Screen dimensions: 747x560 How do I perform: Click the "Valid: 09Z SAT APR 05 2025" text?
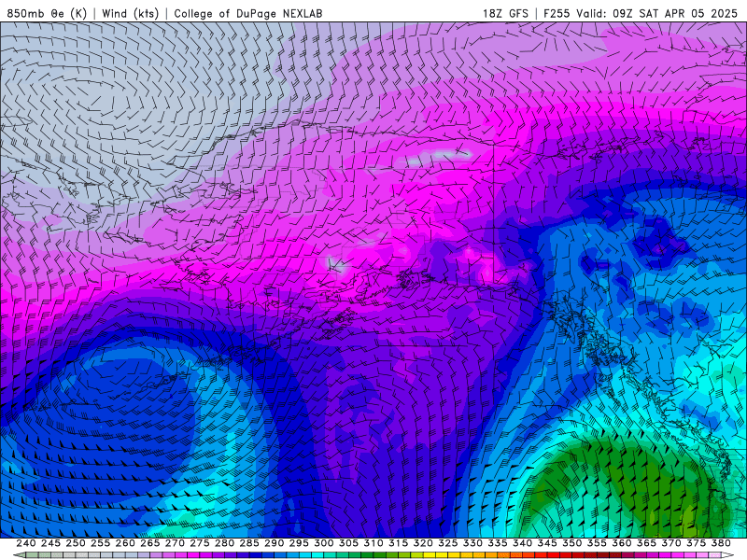pyautogui.click(x=657, y=14)
